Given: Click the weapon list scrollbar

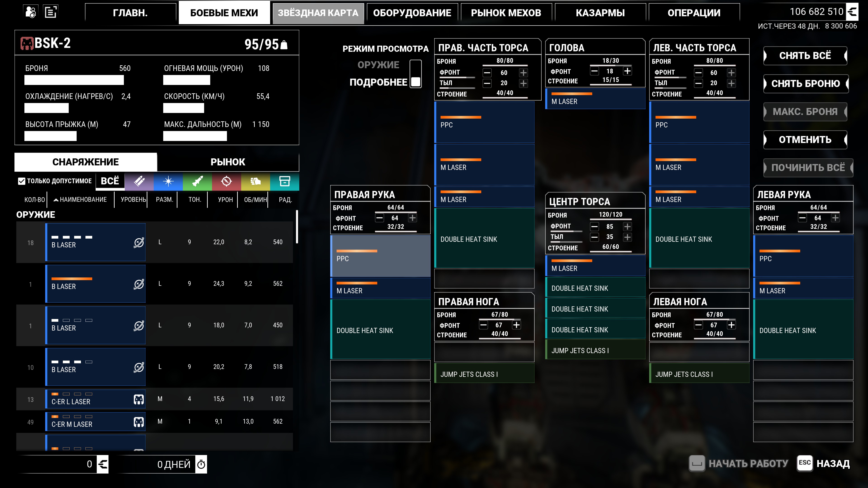Looking at the screenshot, I should pos(297,227).
